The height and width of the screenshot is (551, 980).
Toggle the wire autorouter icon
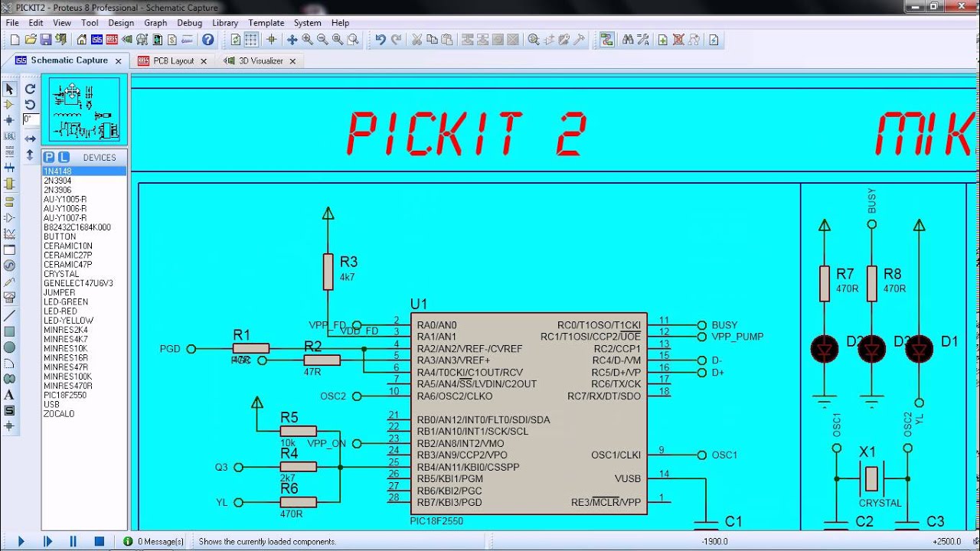pos(606,39)
